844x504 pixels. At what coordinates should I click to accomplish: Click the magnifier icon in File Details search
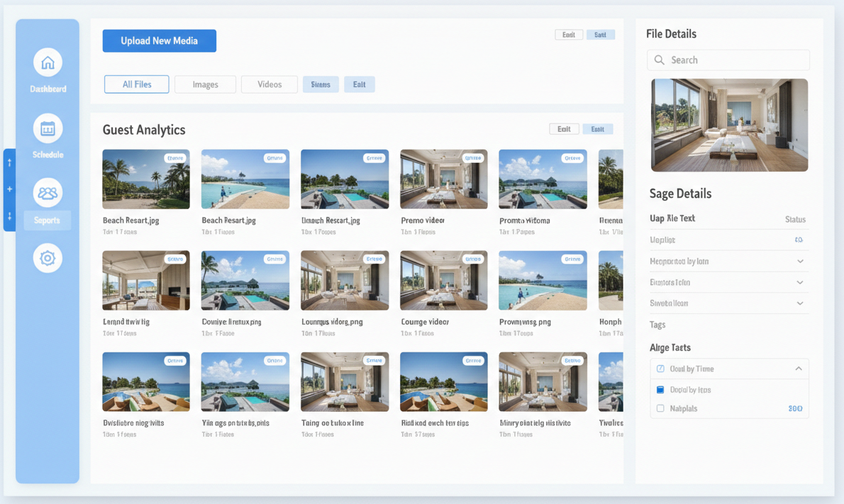click(660, 60)
